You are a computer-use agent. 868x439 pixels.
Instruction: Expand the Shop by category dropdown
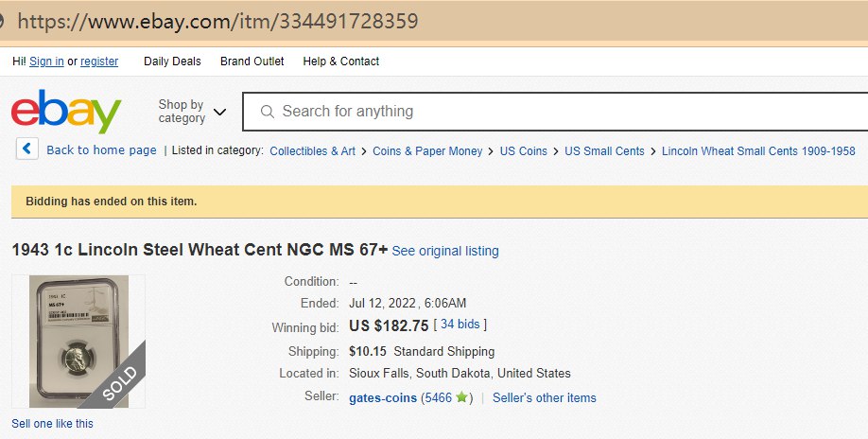pyautogui.click(x=192, y=112)
